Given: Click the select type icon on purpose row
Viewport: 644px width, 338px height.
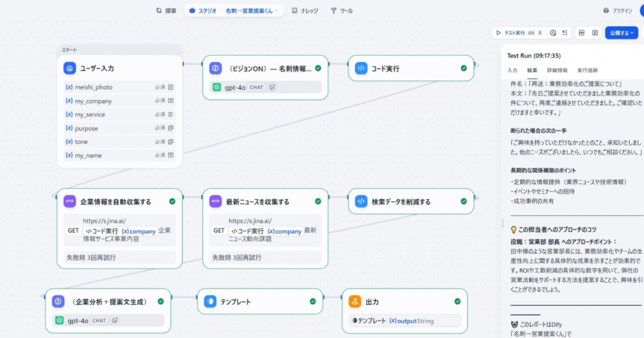Looking at the screenshot, I should [170, 128].
